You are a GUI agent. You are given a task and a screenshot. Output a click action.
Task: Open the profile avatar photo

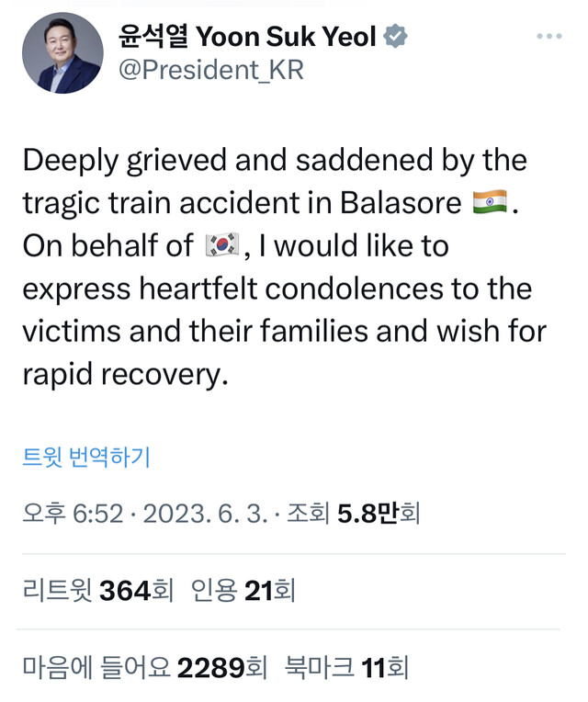tap(62, 53)
